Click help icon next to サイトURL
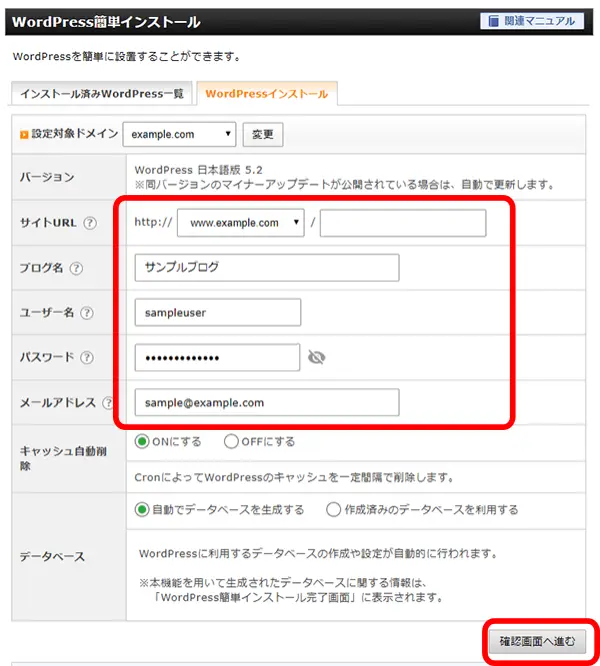Image resolution: width=600 pixels, height=666 pixels. pos(90,223)
